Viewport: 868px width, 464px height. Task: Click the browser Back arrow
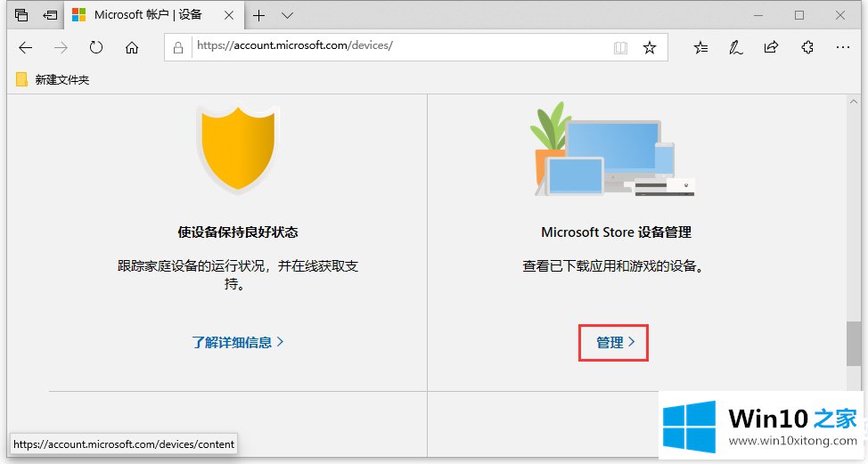26,48
